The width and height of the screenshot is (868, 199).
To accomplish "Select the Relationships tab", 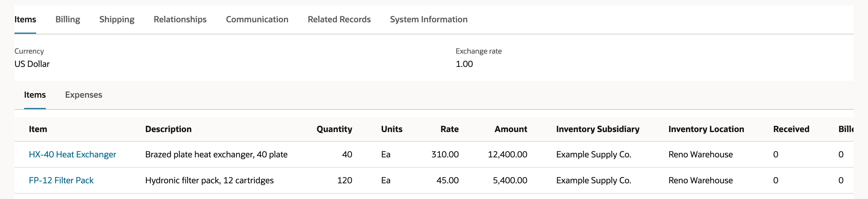I will [180, 19].
